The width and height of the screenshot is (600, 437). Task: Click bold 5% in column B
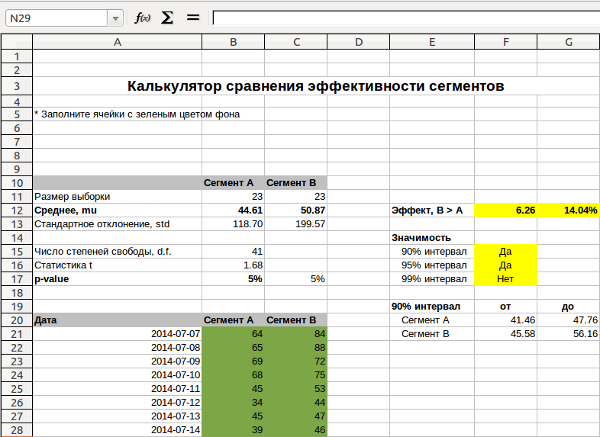(255, 279)
